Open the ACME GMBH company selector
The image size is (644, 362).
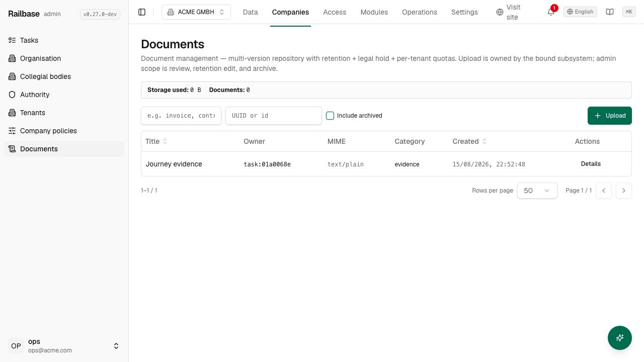(196, 12)
